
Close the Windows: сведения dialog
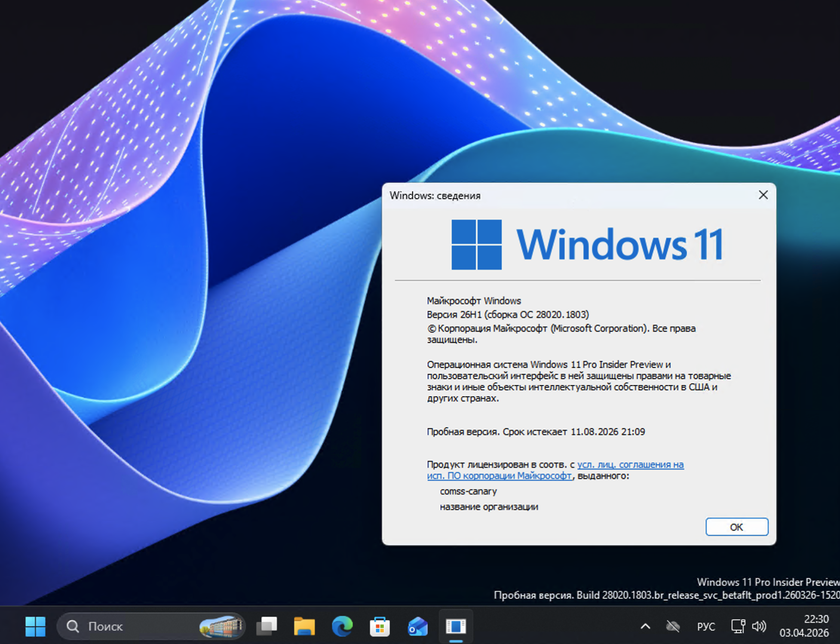763,195
